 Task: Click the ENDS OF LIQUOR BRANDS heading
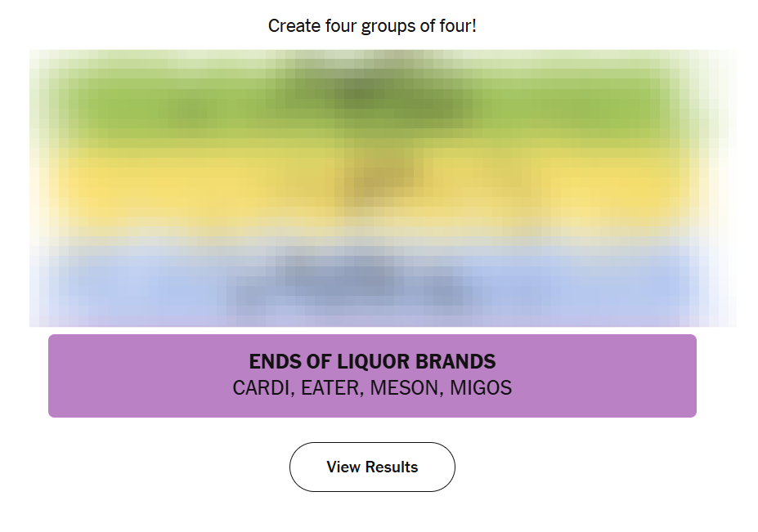click(372, 361)
